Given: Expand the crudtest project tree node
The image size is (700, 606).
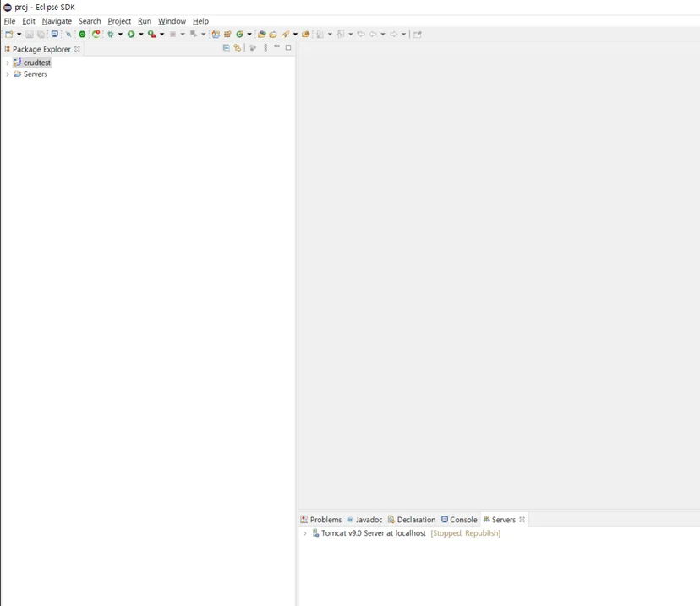Looking at the screenshot, I should (7, 63).
